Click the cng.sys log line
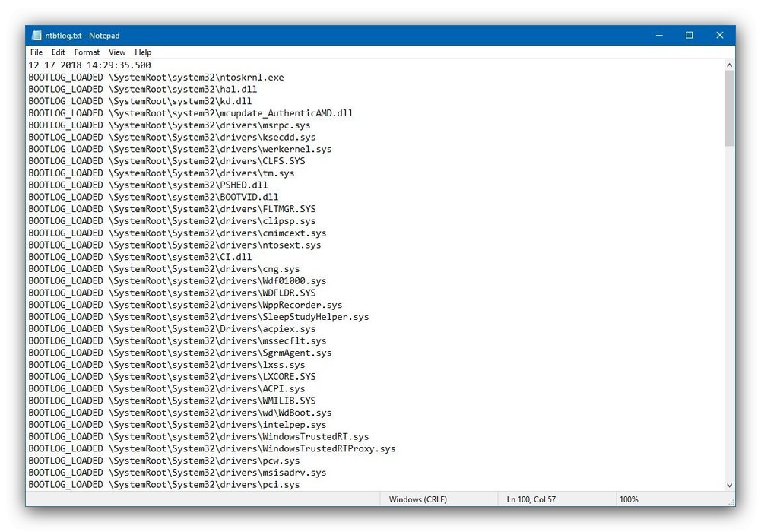Image resolution: width=761 pixels, height=532 pixels. pyautogui.click(x=164, y=269)
